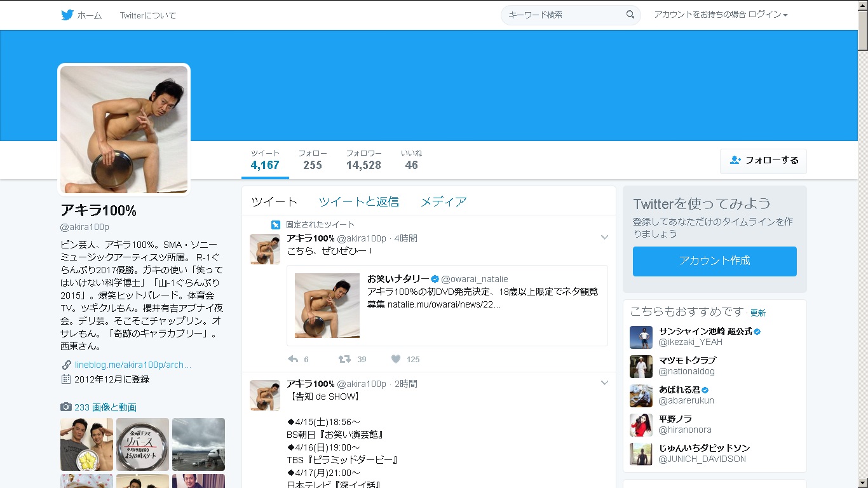This screenshot has height=488, width=868.
Task: Open マツモトクラブ suggested profile
Action: click(688, 361)
